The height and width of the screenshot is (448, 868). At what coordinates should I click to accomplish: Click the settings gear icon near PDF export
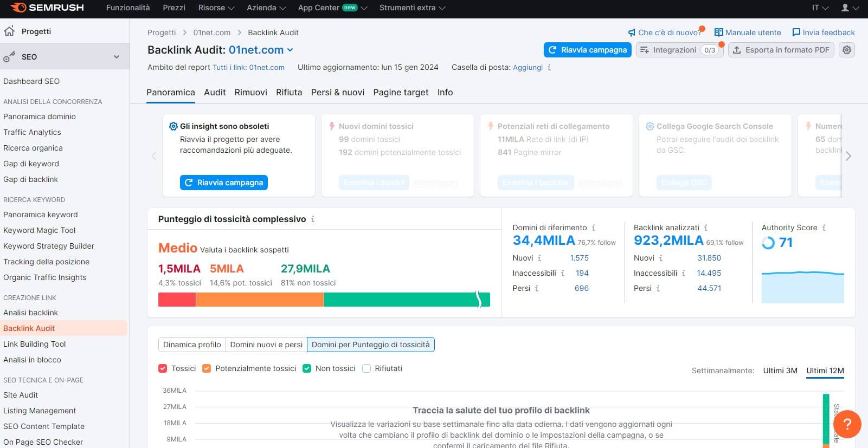(847, 50)
